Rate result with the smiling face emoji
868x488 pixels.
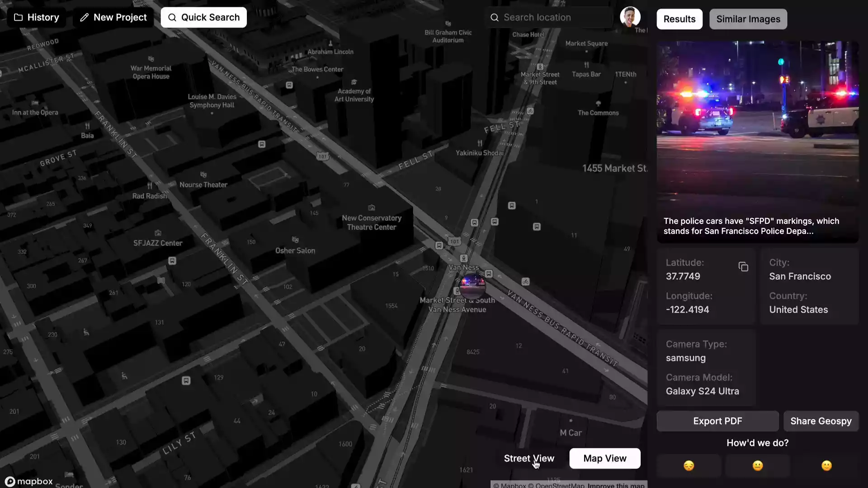click(x=826, y=465)
